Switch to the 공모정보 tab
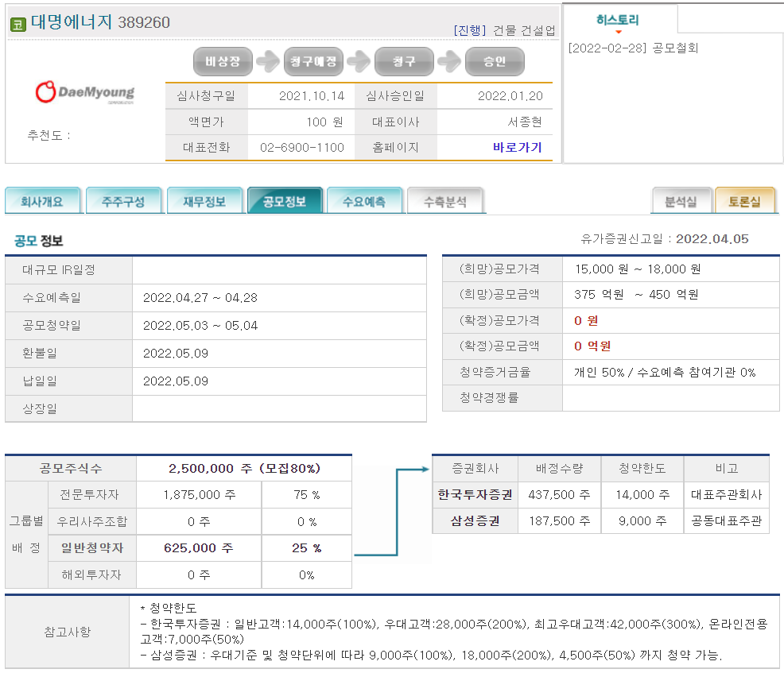 coord(285,201)
